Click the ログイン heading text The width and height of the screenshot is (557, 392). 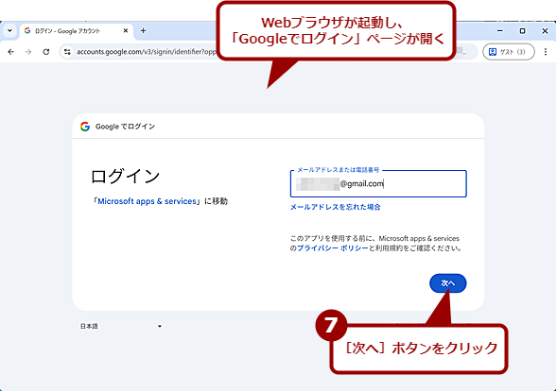[126, 177]
